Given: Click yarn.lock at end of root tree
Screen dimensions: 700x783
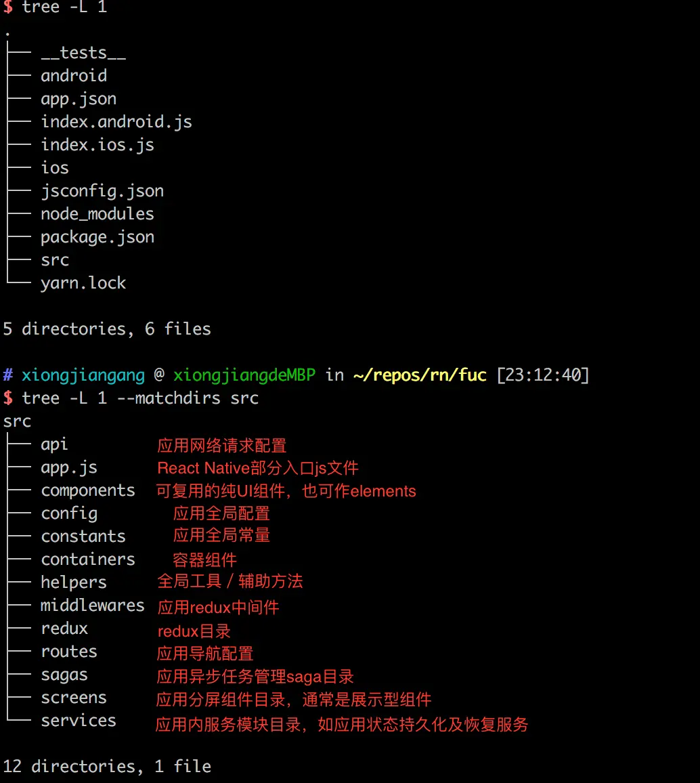Looking at the screenshot, I should pyautogui.click(x=83, y=283).
